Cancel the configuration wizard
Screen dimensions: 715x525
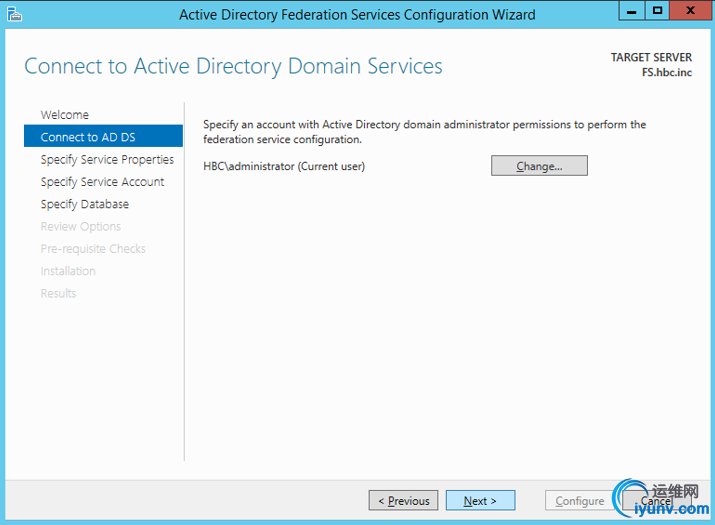(x=657, y=500)
